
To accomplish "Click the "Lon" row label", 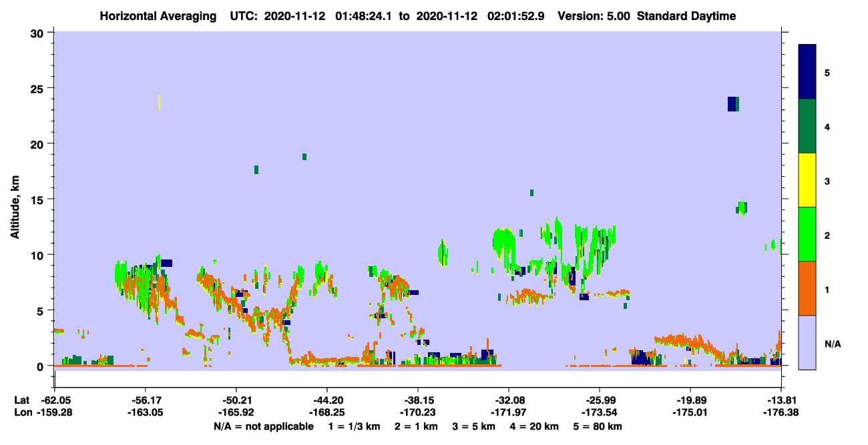I will pyautogui.click(x=22, y=412).
